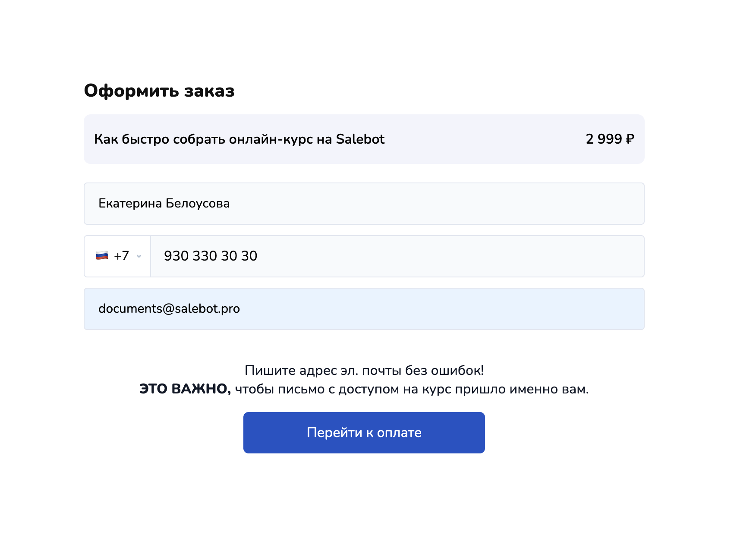
Task: Click the phone digits 930 330 30 30
Action: 211,256
